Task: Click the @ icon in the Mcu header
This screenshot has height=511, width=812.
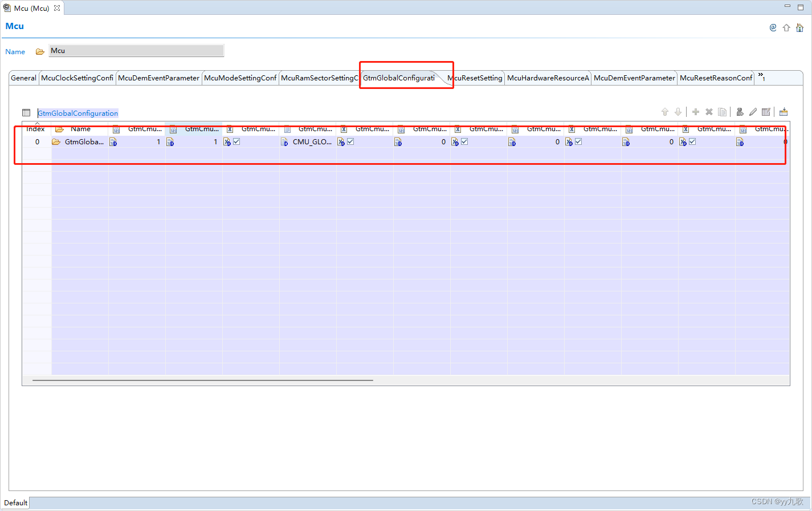Action: [x=773, y=27]
